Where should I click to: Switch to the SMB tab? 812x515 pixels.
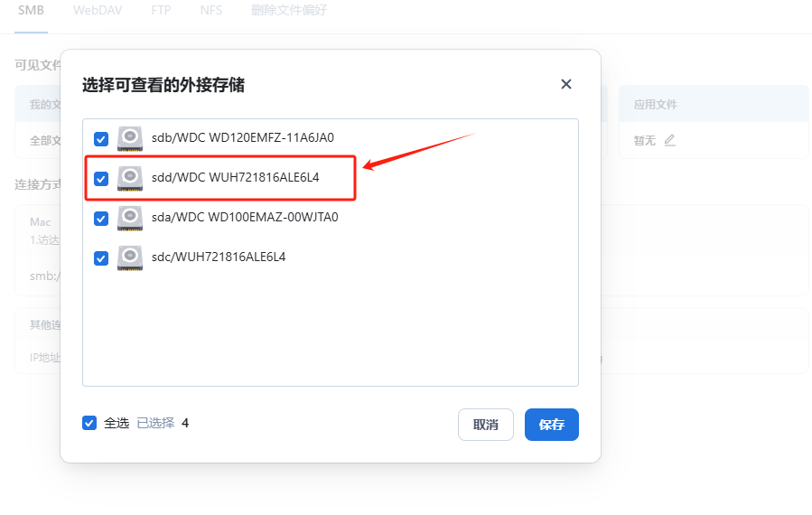[x=31, y=10]
